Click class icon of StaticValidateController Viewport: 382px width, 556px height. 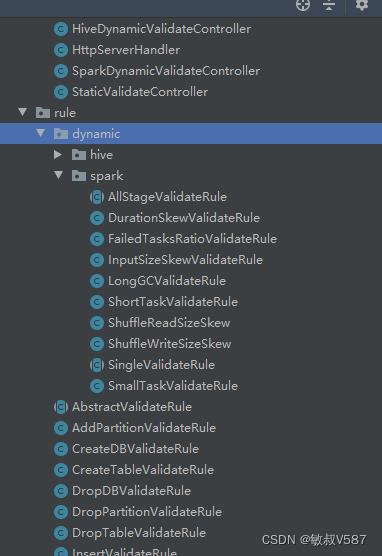click(x=61, y=92)
